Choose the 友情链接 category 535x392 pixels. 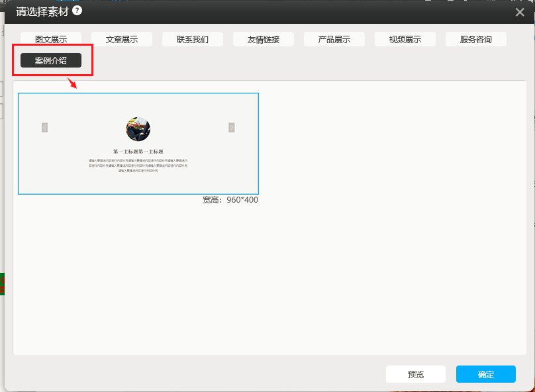(x=264, y=39)
